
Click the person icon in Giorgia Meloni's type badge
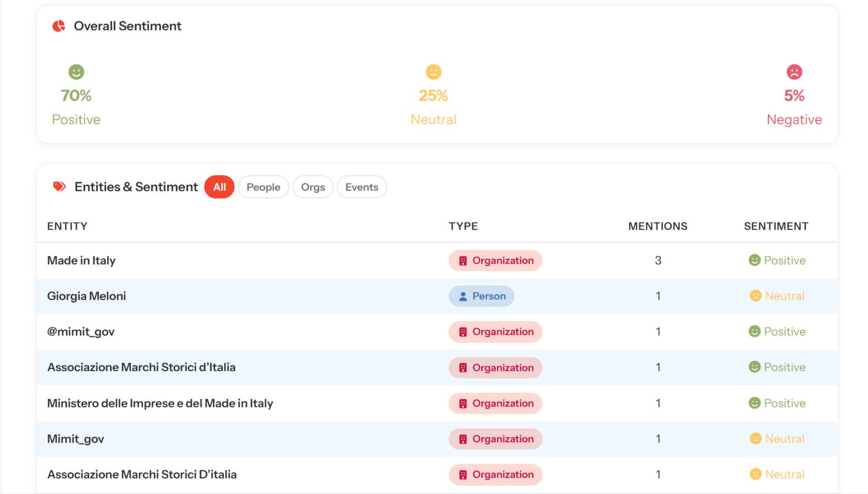click(463, 297)
